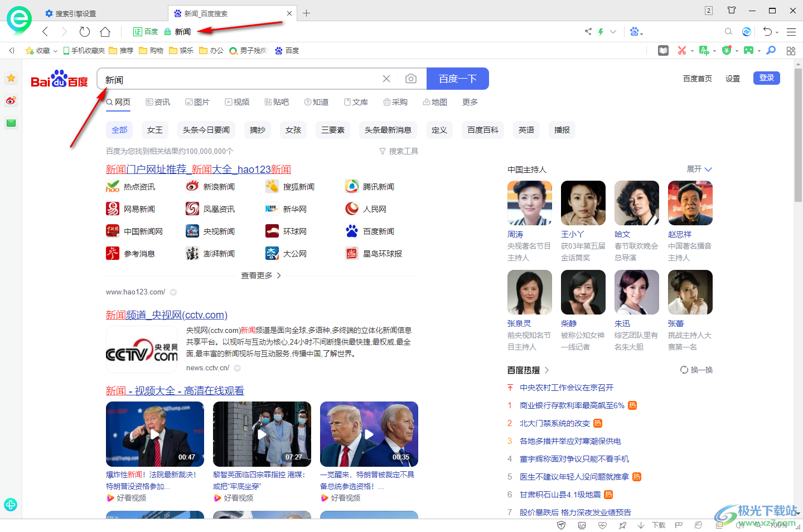Open the 娱乐 bookmark folder
This screenshot has width=803, height=532.
click(x=181, y=51)
